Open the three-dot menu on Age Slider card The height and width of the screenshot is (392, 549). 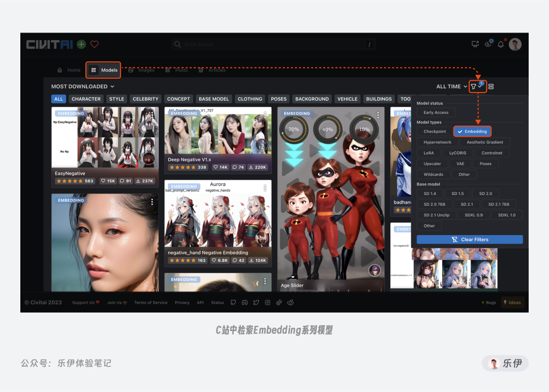point(378,115)
